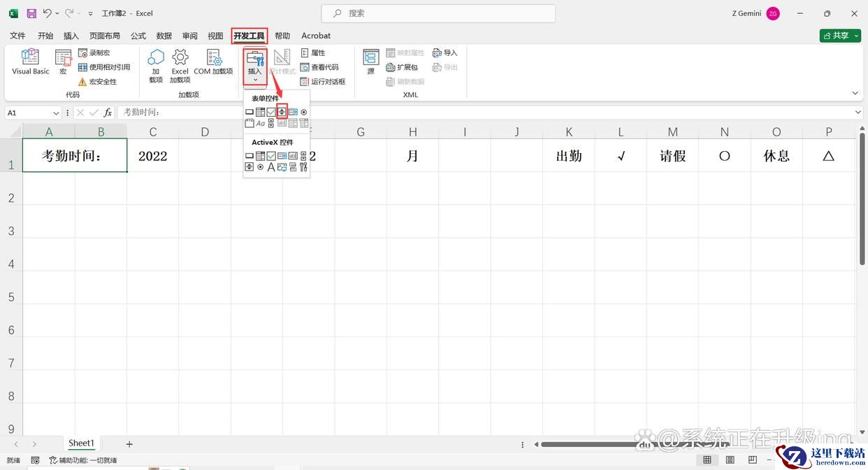Screen dimensions: 868x470
Task: Click the Macros (宏) icon
Action: click(63, 62)
